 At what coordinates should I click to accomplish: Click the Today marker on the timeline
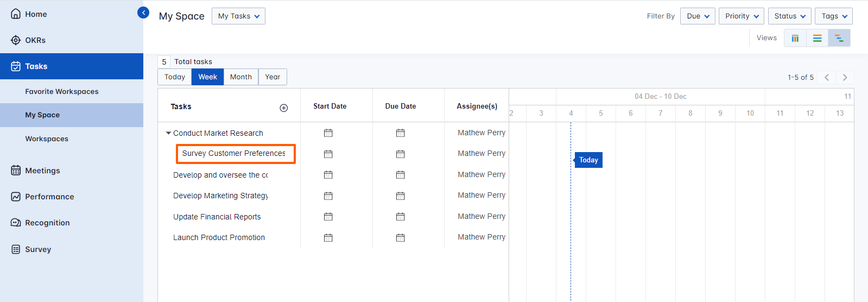click(x=588, y=160)
